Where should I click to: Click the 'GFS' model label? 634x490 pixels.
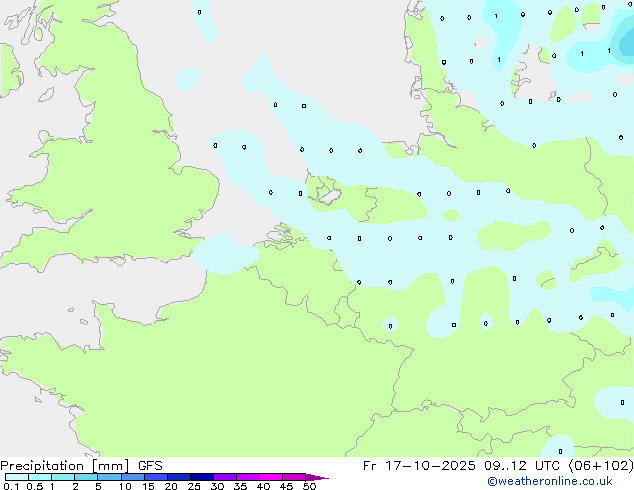tap(150, 466)
